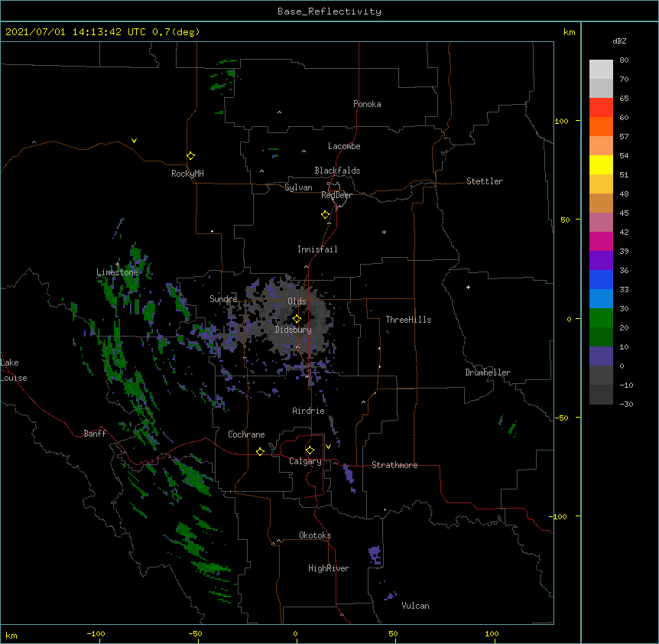The width and height of the screenshot is (659, 644).
Task: Click the yellow diamond marker below Cochrane
Action: 260,451
